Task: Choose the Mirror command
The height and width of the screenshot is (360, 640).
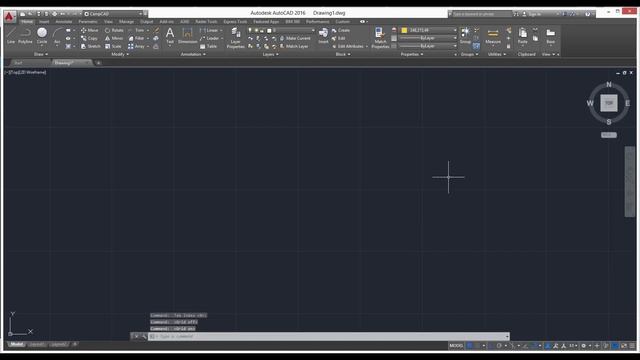Action: 113,38
